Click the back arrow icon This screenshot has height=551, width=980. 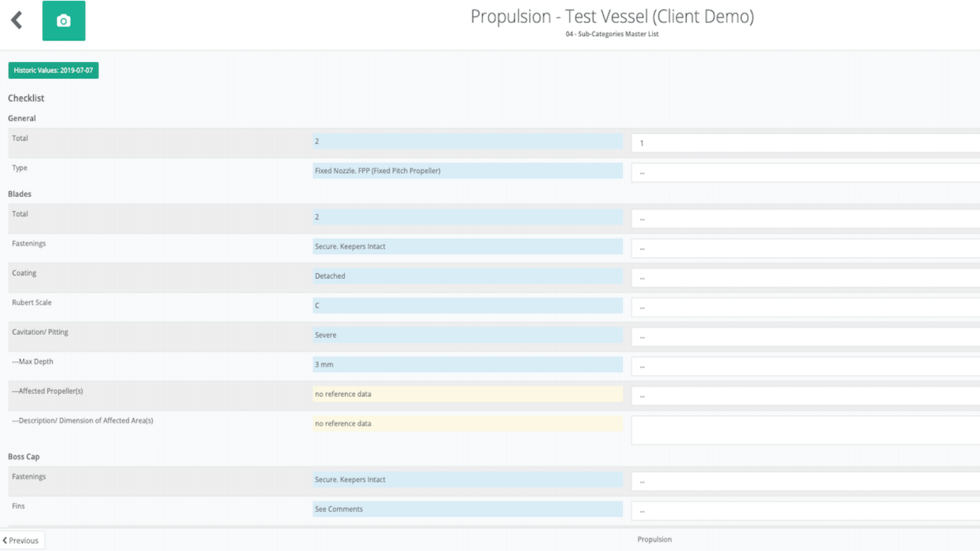click(17, 20)
